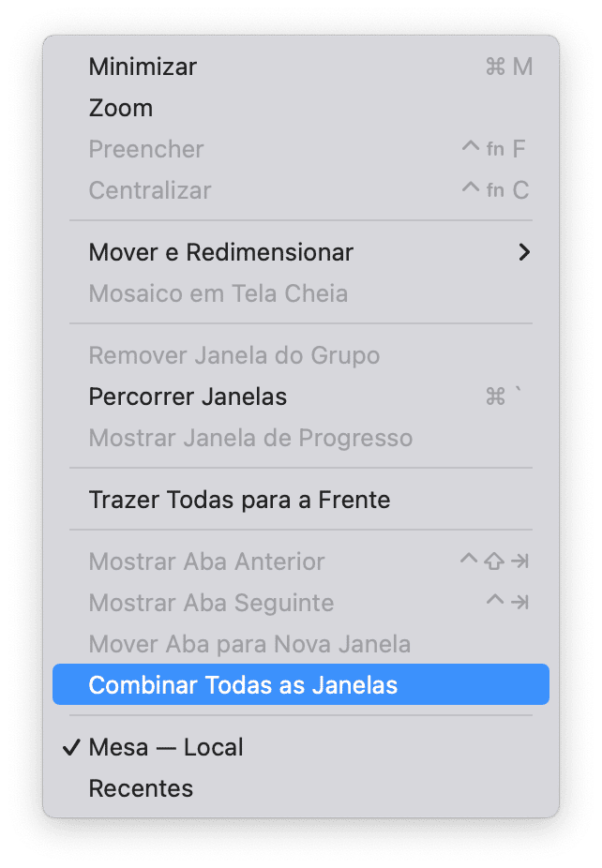This screenshot has width=602, height=868.
Task: Switch to the Recentes window
Action: click(301, 788)
